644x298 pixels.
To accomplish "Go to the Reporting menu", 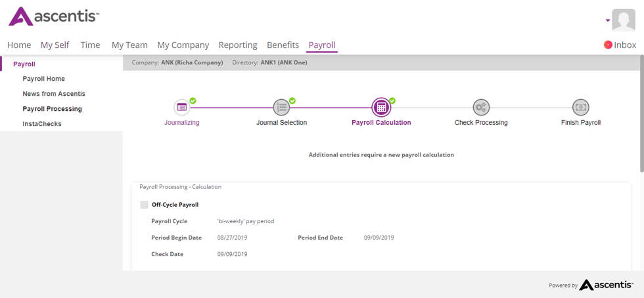I will (x=238, y=45).
